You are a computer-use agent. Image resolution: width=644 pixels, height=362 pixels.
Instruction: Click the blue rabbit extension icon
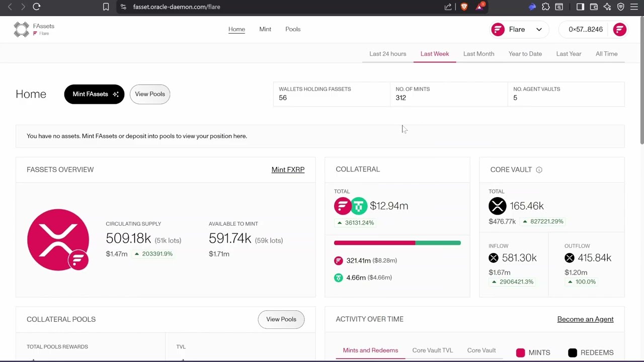(x=532, y=7)
